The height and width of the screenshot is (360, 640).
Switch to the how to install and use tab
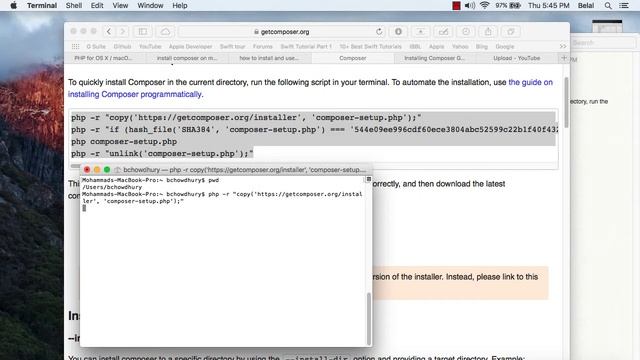click(269, 58)
